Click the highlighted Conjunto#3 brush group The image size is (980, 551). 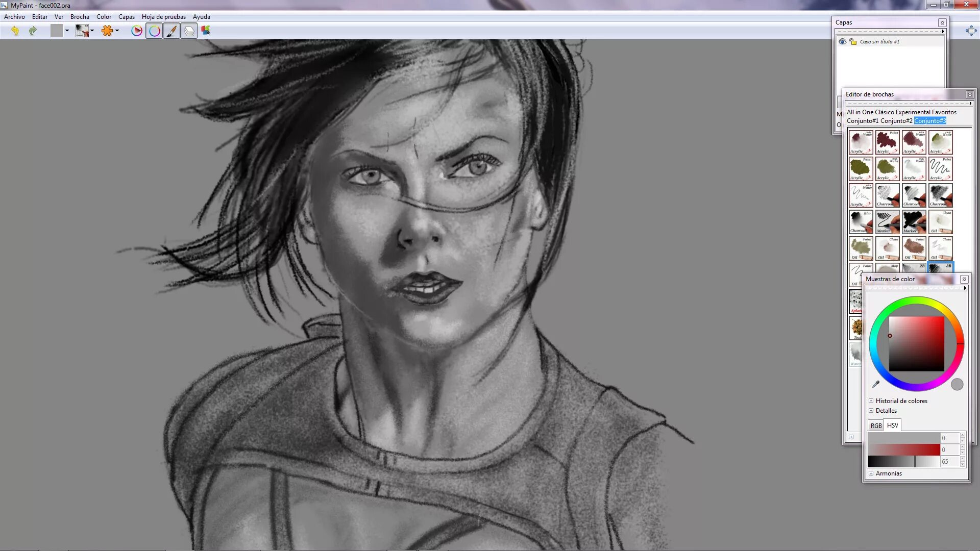pos(930,121)
